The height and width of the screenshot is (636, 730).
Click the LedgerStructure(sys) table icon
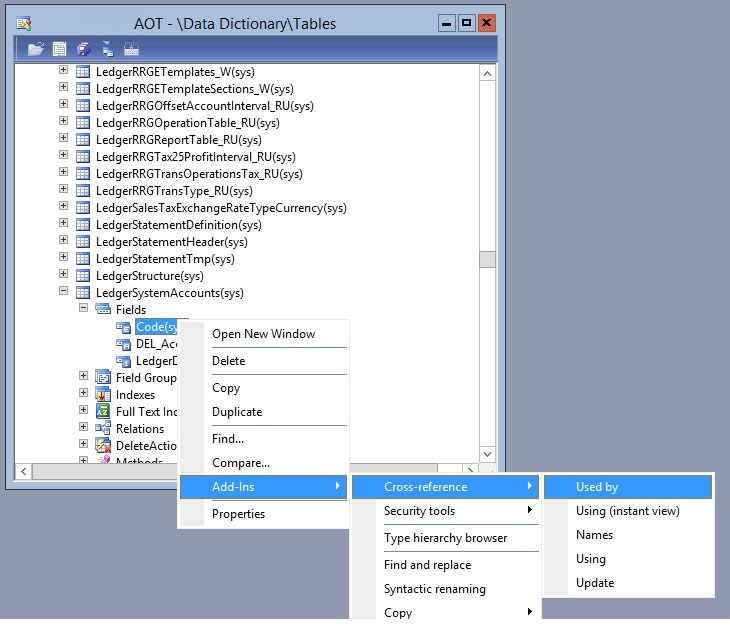tap(84, 276)
